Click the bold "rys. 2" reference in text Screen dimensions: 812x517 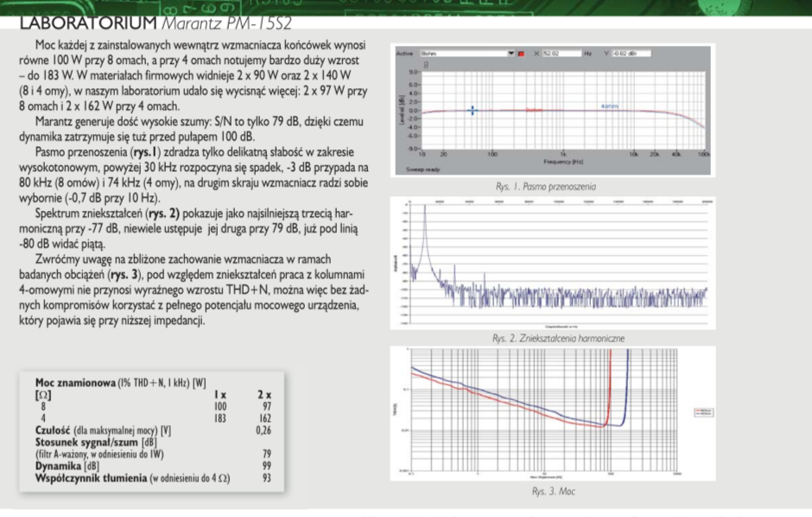click(163, 213)
